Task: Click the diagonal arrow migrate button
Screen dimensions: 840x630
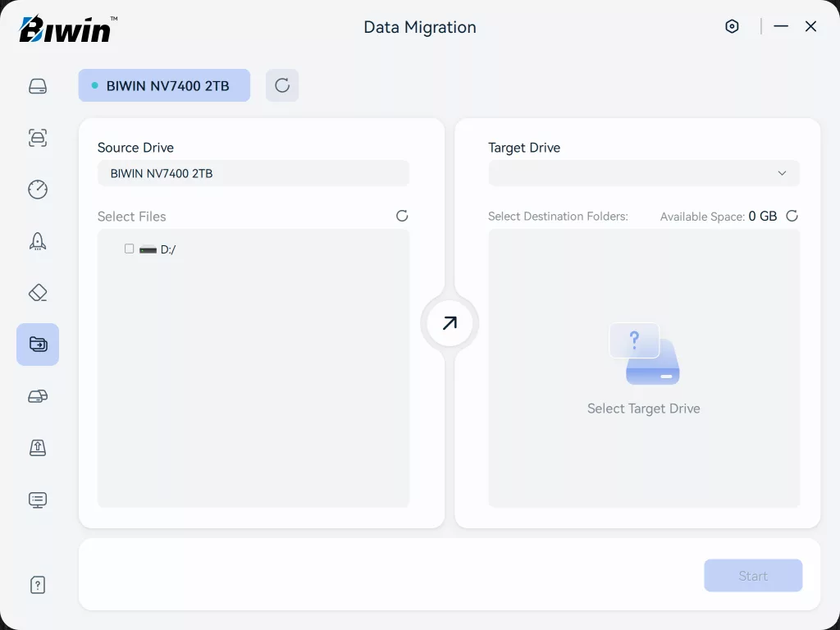Action: [x=450, y=323]
